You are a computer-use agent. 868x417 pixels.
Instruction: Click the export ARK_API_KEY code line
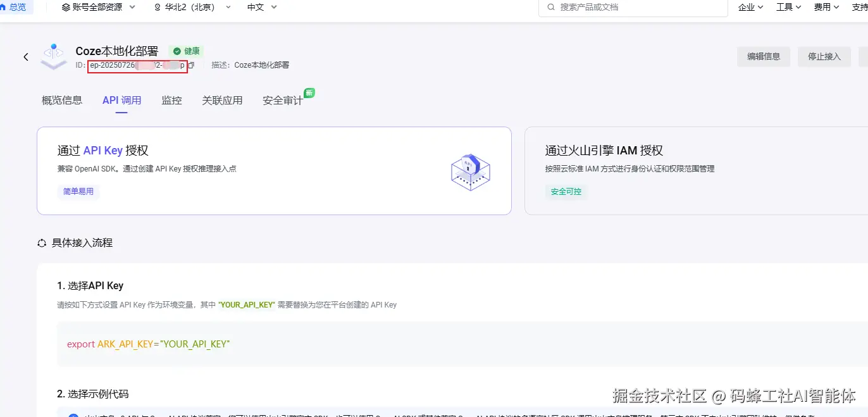point(148,344)
